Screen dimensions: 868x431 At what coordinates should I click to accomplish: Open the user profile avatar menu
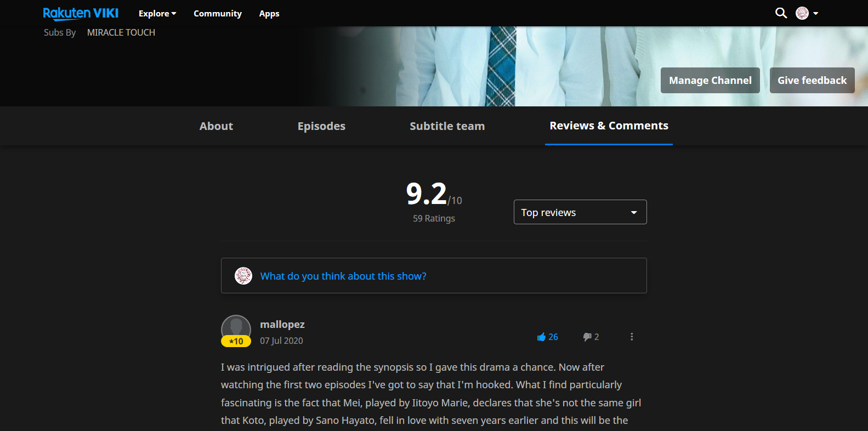coord(802,13)
